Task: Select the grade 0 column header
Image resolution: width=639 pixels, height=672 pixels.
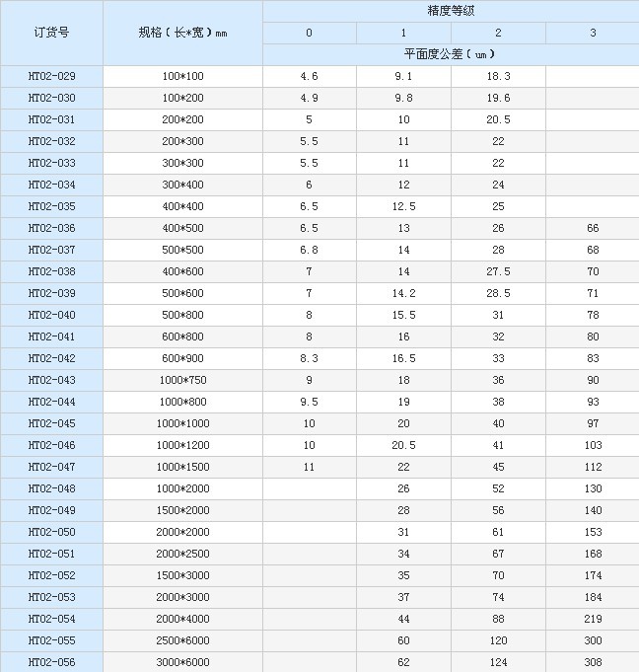Action: tap(309, 33)
